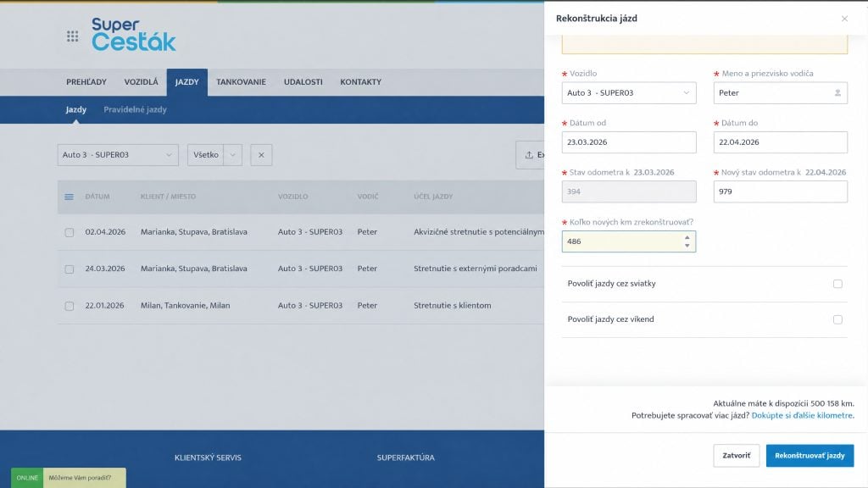Click the Meno a priezvisko vodiča field

[x=780, y=93]
